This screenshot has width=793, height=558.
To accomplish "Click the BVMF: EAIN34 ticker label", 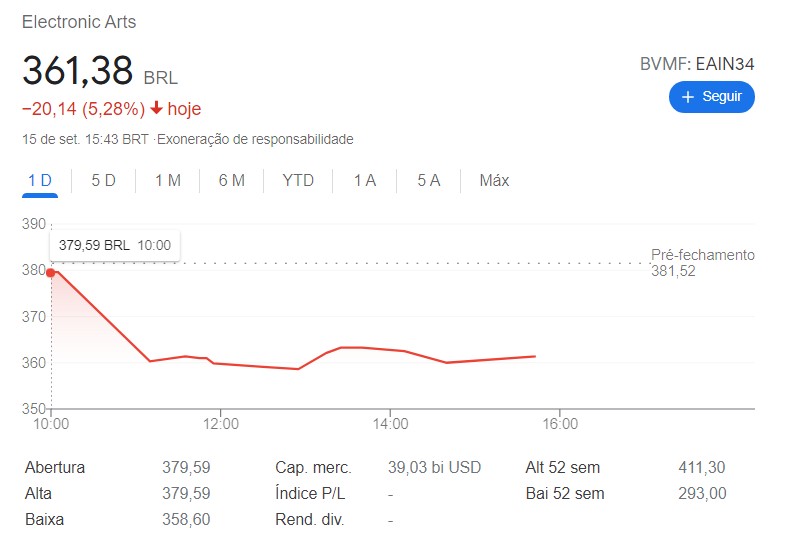I will [697, 64].
